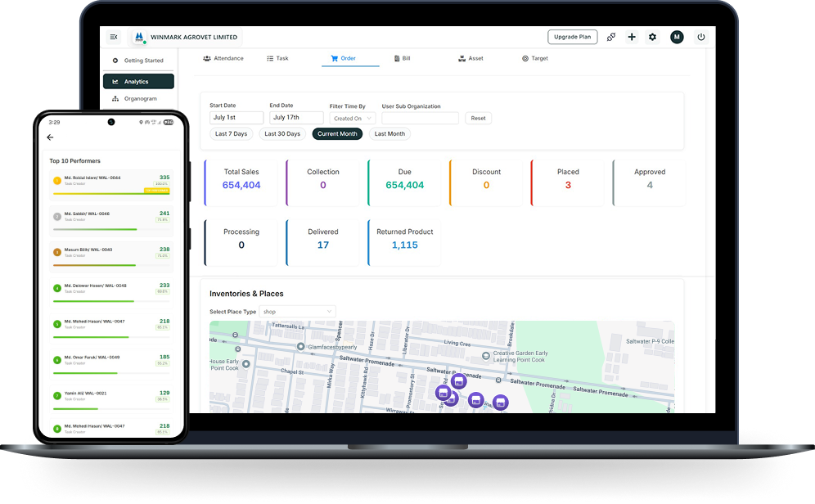Click the Upgrade Plan button
Image resolution: width=815 pixels, height=504 pixels.
[572, 37]
